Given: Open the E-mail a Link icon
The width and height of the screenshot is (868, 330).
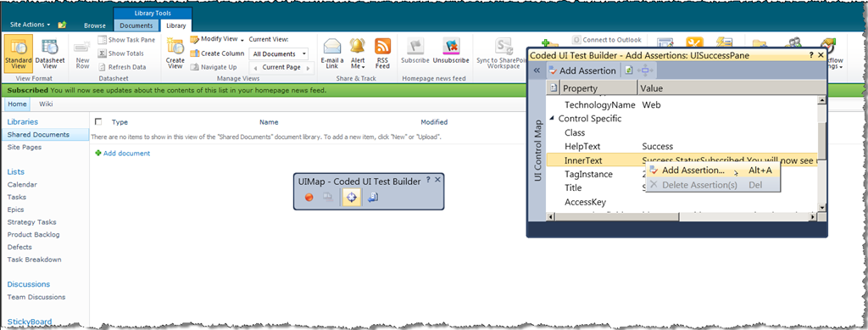Looking at the screenshot, I should pos(332,54).
